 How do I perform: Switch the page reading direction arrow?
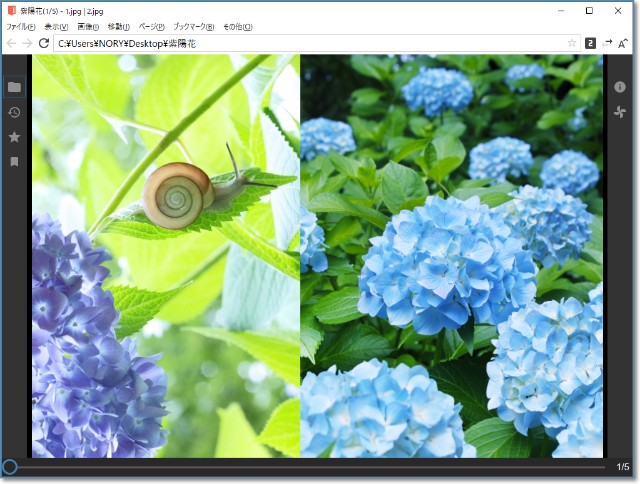607,43
